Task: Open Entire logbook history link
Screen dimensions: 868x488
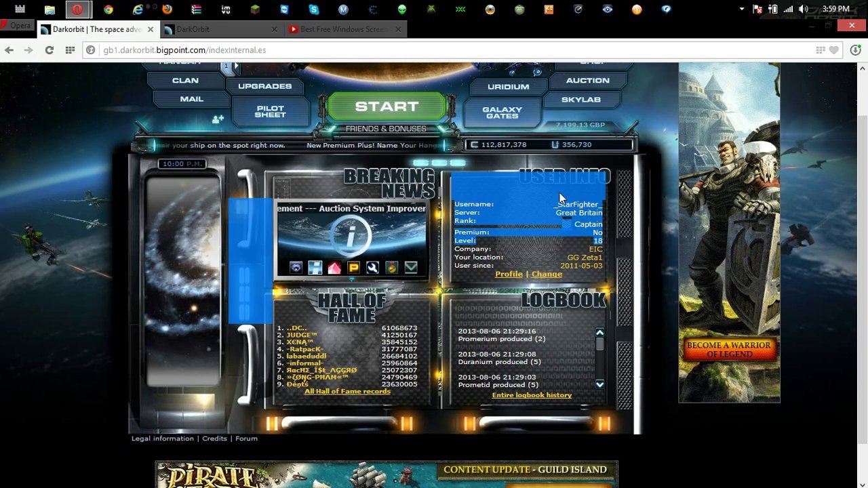Action: pos(532,395)
